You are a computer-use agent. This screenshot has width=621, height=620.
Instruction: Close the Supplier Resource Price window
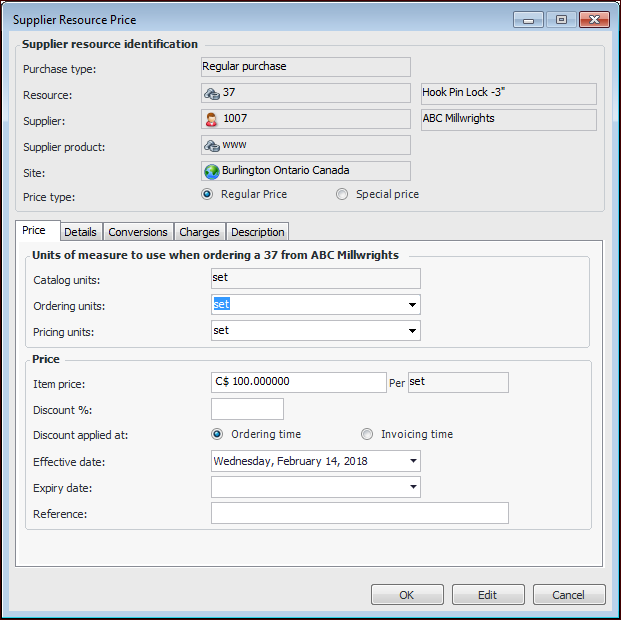[594, 19]
